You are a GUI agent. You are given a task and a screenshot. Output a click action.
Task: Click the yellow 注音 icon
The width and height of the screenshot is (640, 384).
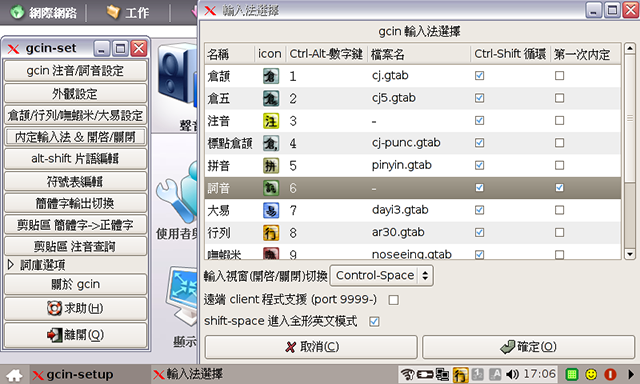click(271, 121)
